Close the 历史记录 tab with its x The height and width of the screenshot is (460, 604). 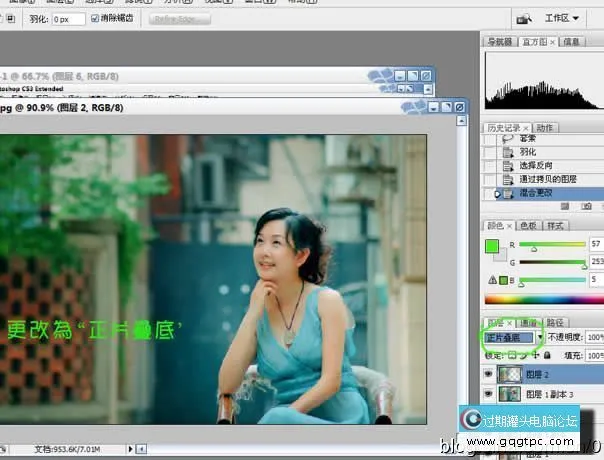click(525, 128)
